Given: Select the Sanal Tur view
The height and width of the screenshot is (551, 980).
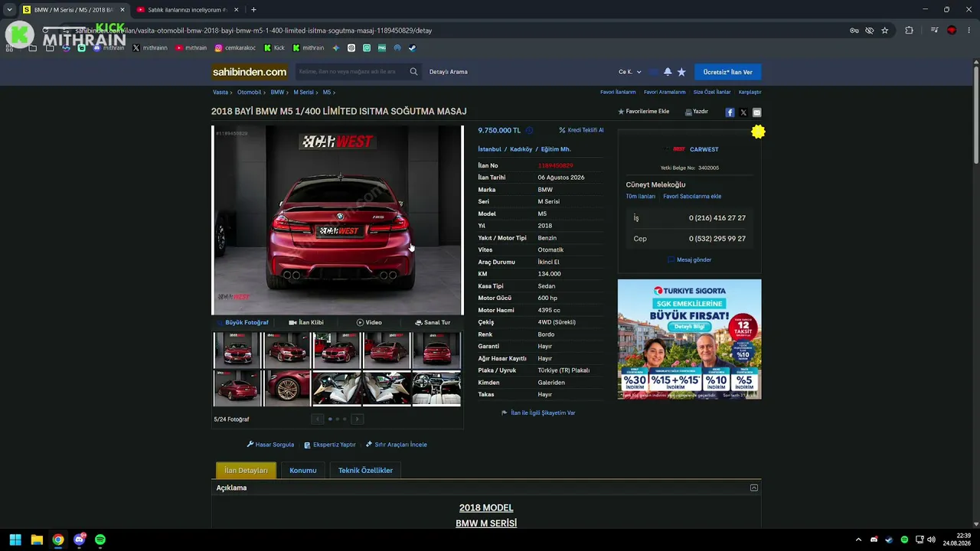Looking at the screenshot, I should tap(433, 322).
